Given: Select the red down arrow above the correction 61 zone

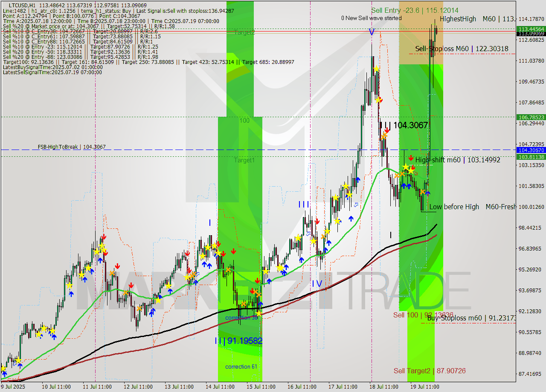Looking at the screenshot, I should click(234, 251).
